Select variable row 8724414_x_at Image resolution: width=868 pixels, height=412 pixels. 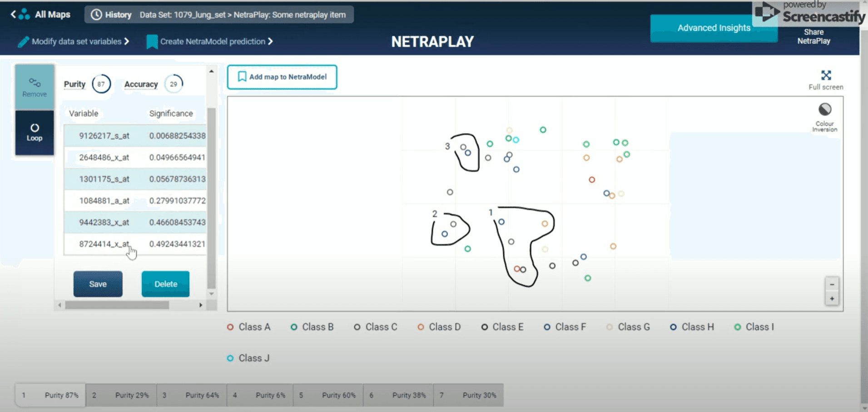point(135,244)
